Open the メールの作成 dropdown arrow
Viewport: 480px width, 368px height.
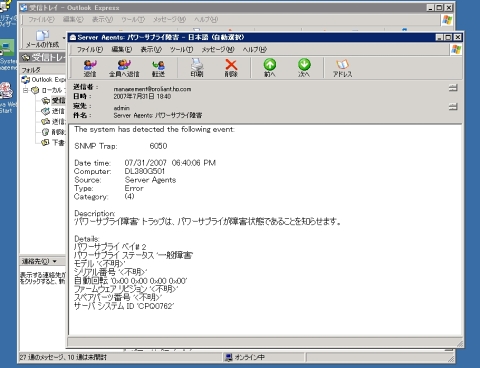click(x=64, y=38)
